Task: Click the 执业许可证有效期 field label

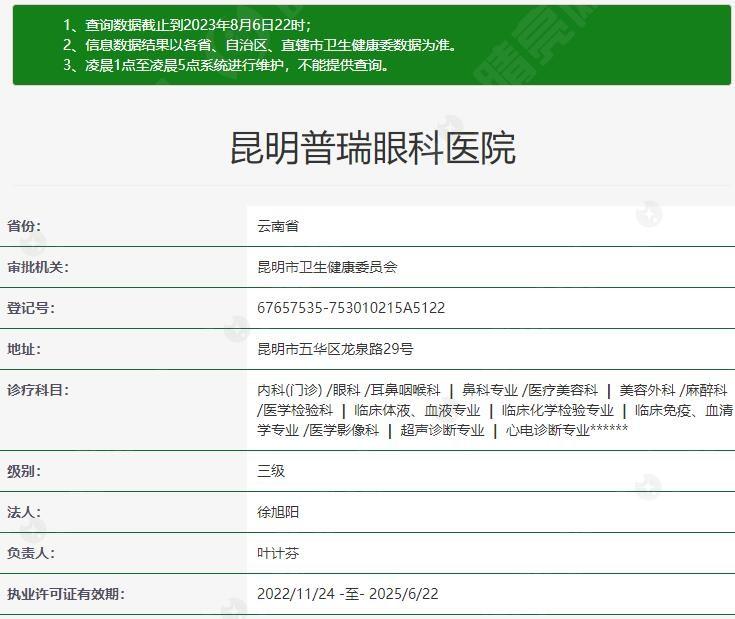Action: pyautogui.click(x=66, y=594)
